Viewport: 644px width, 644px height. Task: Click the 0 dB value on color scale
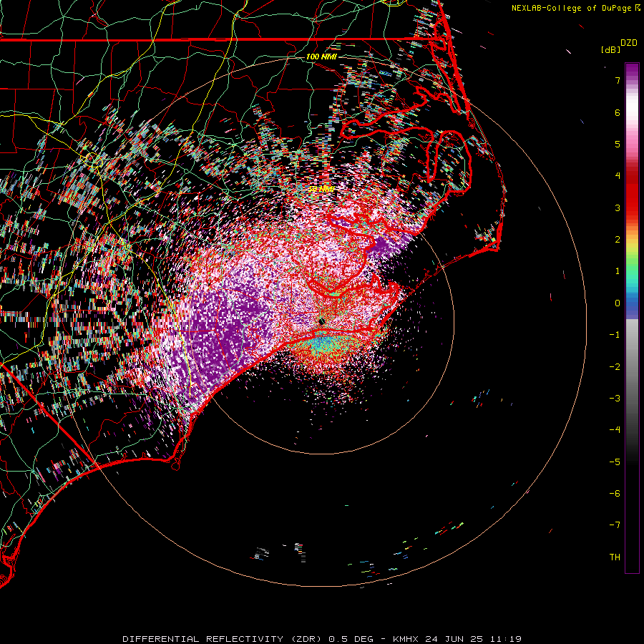[x=618, y=303]
